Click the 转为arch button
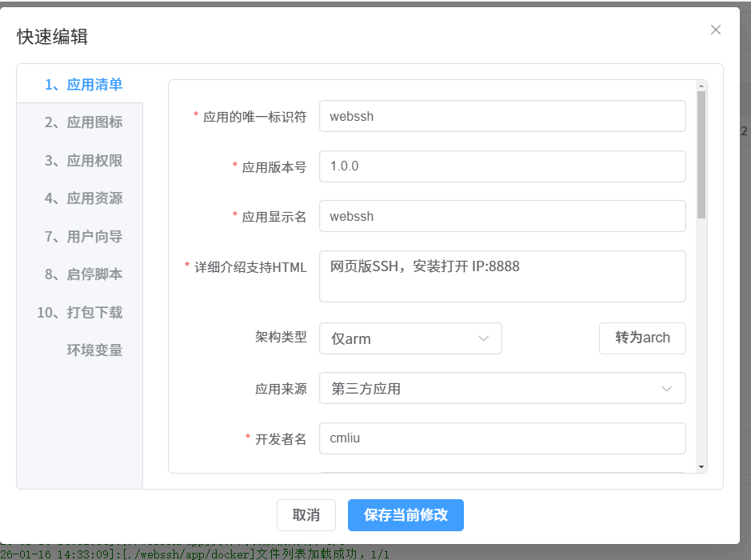This screenshot has width=751, height=560. click(x=642, y=338)
